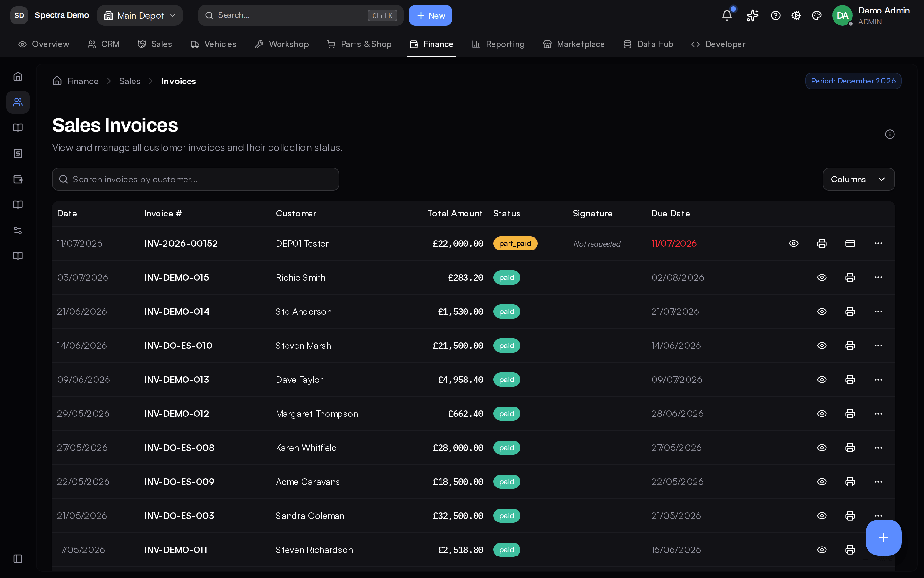Open more actions for INV-DEMO-012
Viewport: 924px width, 578px height.
point(878,414)
